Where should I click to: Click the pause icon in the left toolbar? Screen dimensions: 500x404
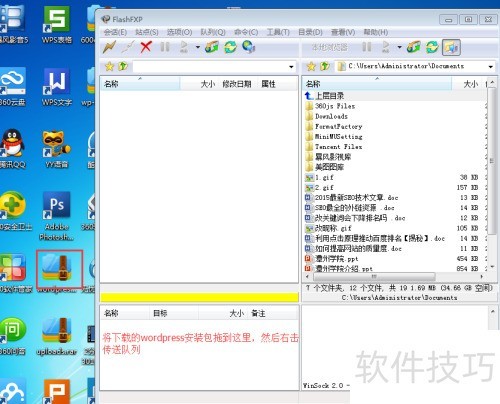[x=165, y=47]
